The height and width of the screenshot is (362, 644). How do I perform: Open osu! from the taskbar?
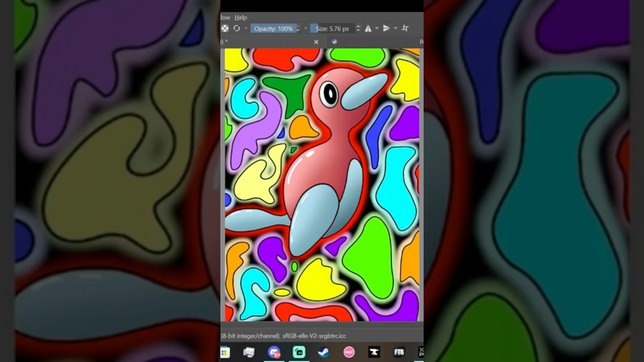(349, 352)
